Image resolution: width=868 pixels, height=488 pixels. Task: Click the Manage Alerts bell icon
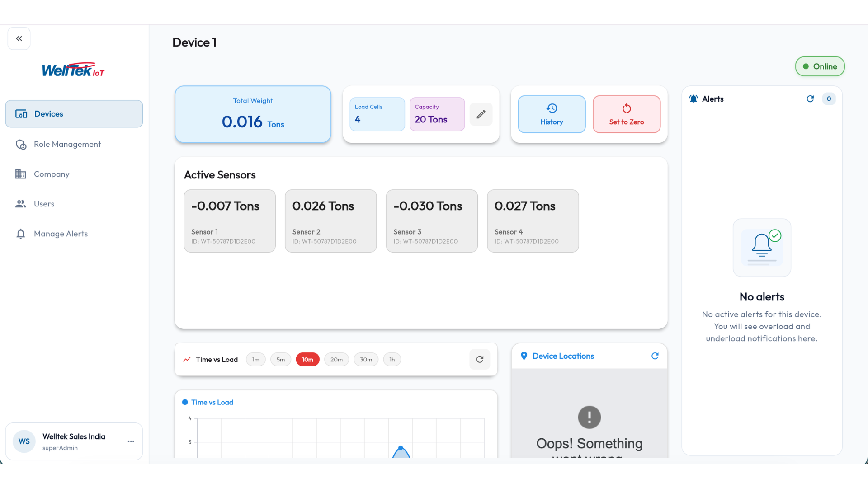tap(21, 234)
